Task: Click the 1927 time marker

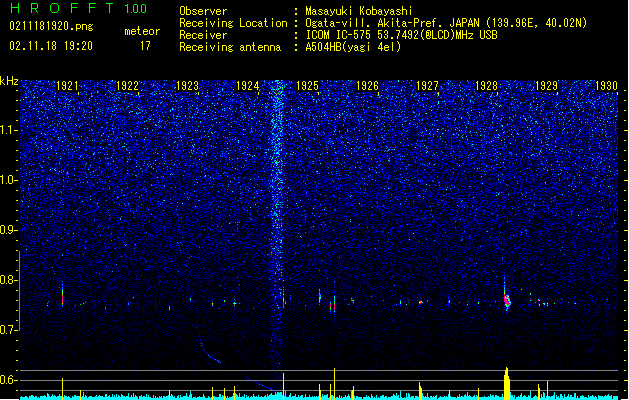Action: click(427, 86)
